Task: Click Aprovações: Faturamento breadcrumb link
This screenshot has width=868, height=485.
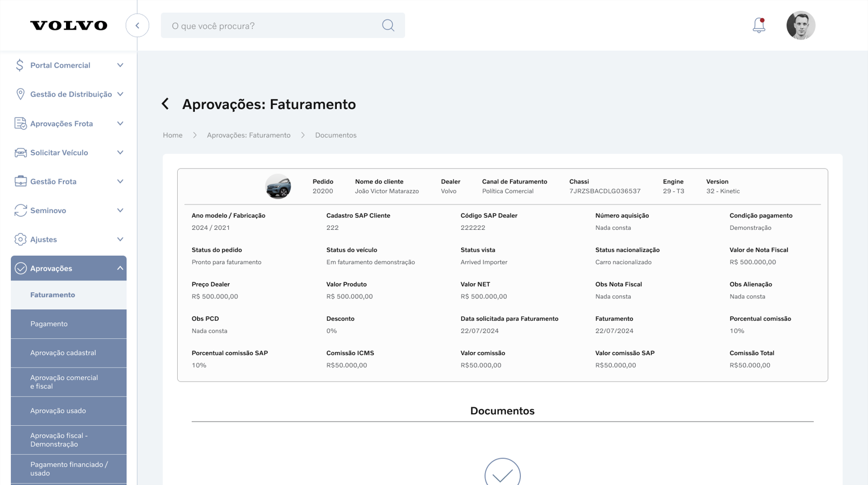Action: pos(248,135)
